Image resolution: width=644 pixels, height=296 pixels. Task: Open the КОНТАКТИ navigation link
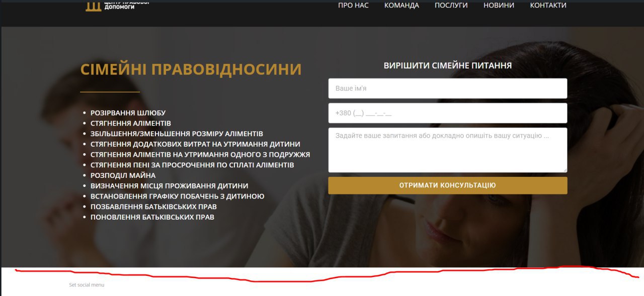click(548, 6)
